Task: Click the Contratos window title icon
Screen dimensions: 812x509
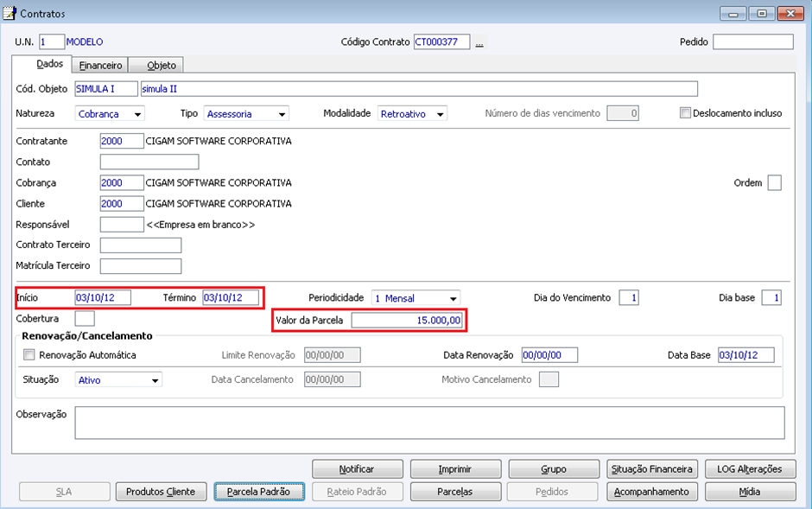Action: (10, 13)
